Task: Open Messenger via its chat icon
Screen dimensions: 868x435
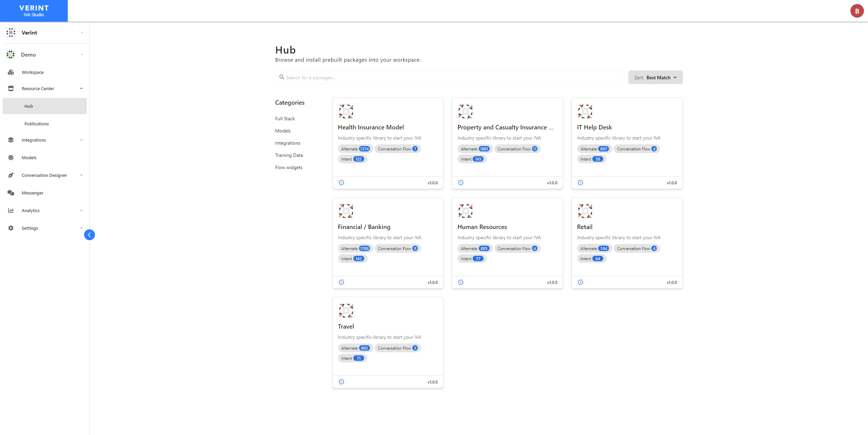Action: [11, 193]
